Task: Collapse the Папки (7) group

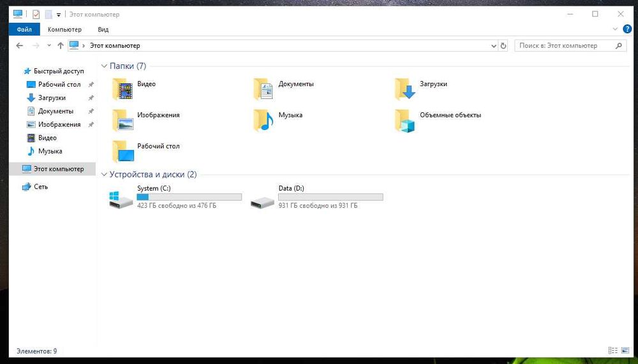Action: coord(104,66)
